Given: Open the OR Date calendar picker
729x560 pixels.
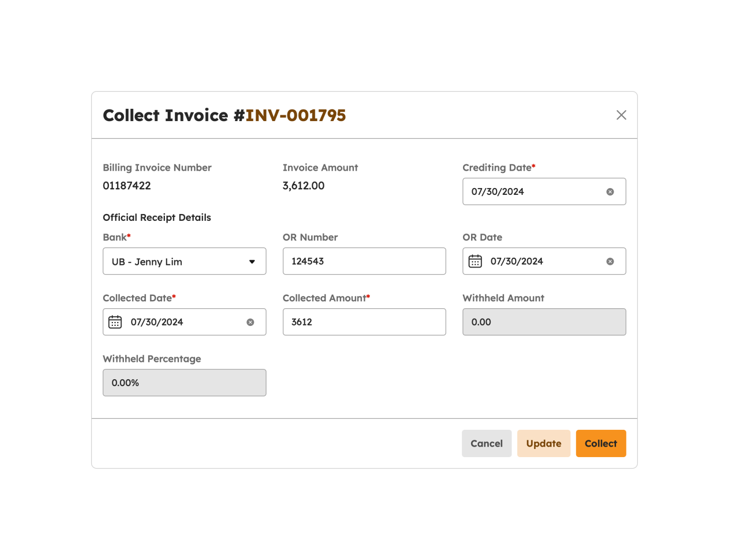Looking at the screenshot, I should coord(475,261).
